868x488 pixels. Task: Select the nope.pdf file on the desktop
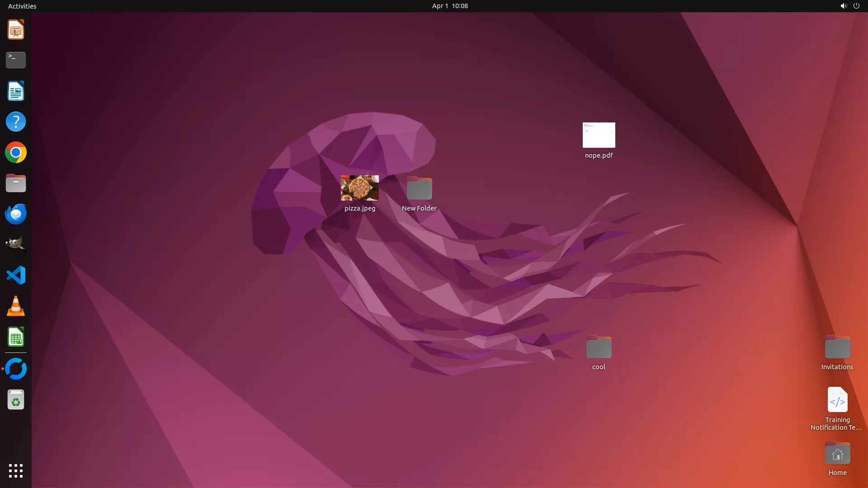pyautogui.click(x=599, y=135)
